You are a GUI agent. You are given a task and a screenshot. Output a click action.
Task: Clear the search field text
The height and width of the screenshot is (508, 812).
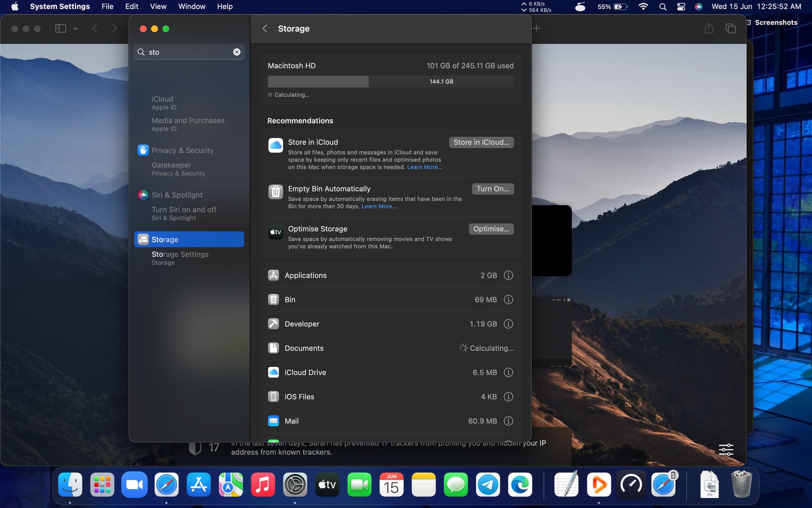(237, 52)
